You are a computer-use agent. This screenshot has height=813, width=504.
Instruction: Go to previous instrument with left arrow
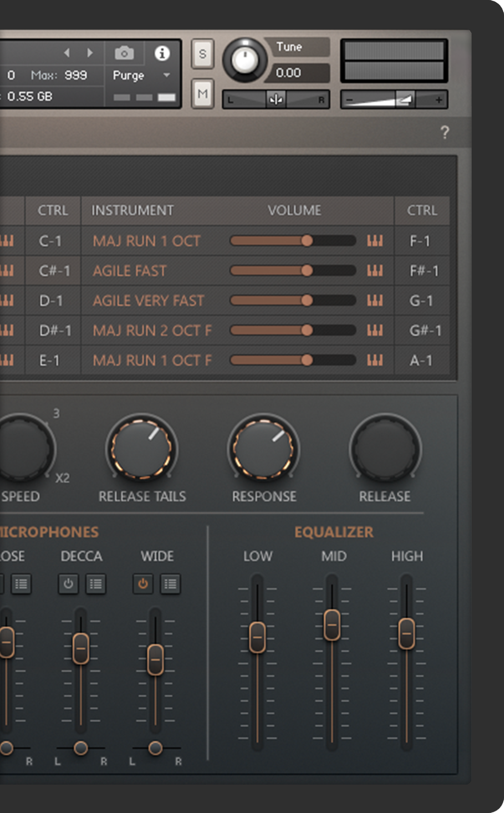(67, 53)
